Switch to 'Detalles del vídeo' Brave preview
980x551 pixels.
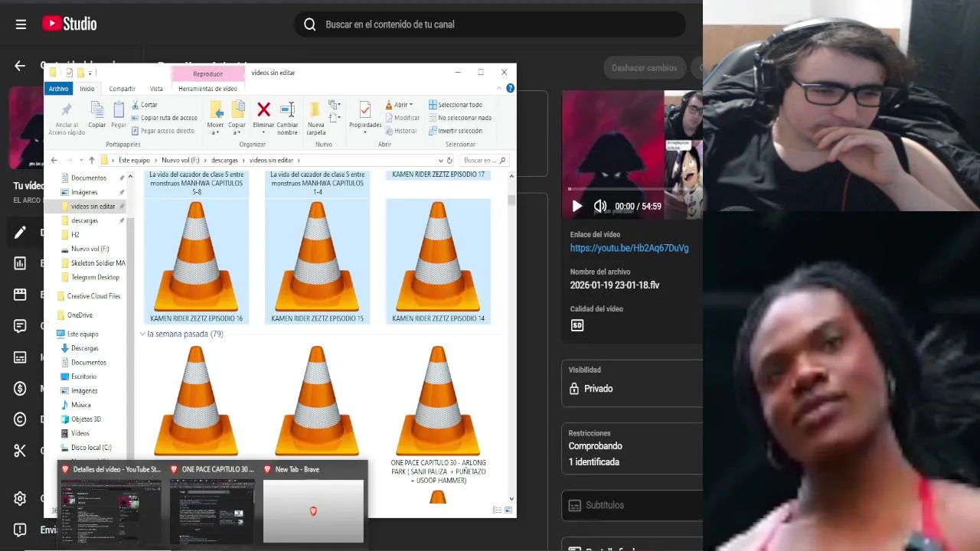click(111, 503)
